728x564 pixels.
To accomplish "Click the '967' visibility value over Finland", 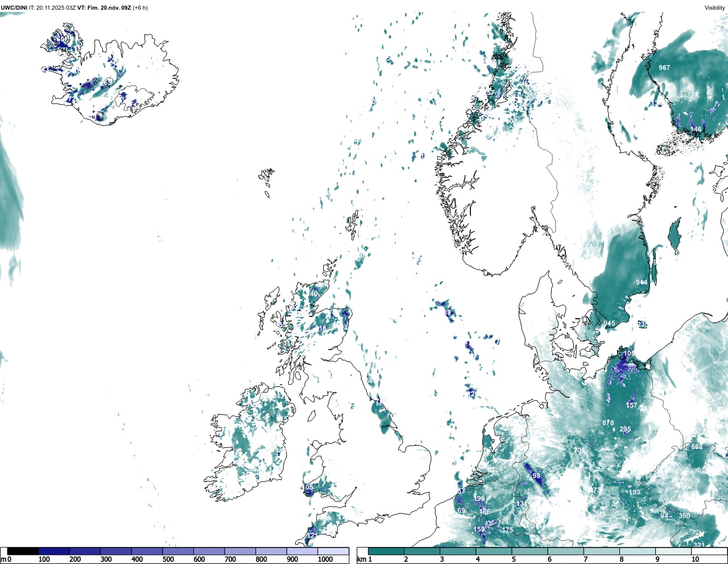I will [x=664, y=68].
